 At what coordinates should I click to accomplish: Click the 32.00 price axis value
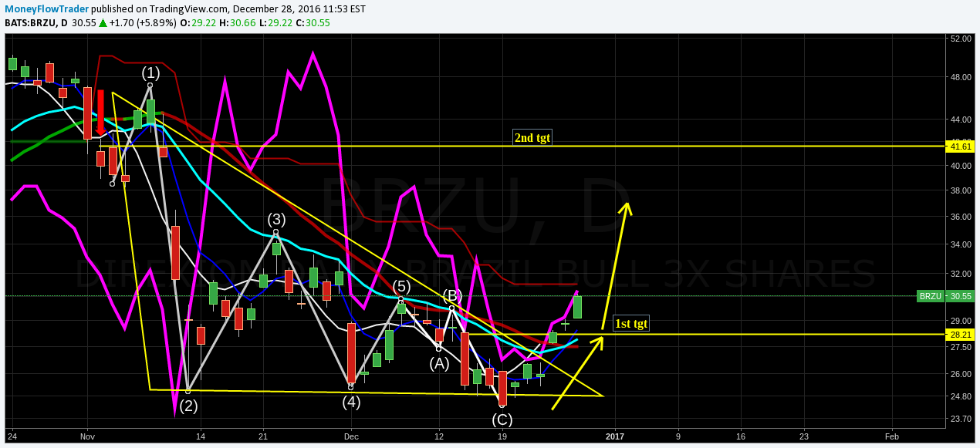point(959,274)
